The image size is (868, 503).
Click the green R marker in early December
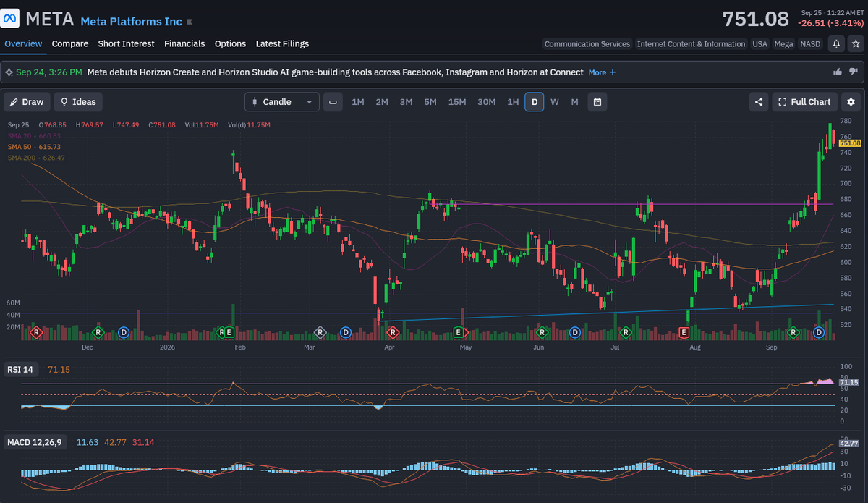pos(98,332)
